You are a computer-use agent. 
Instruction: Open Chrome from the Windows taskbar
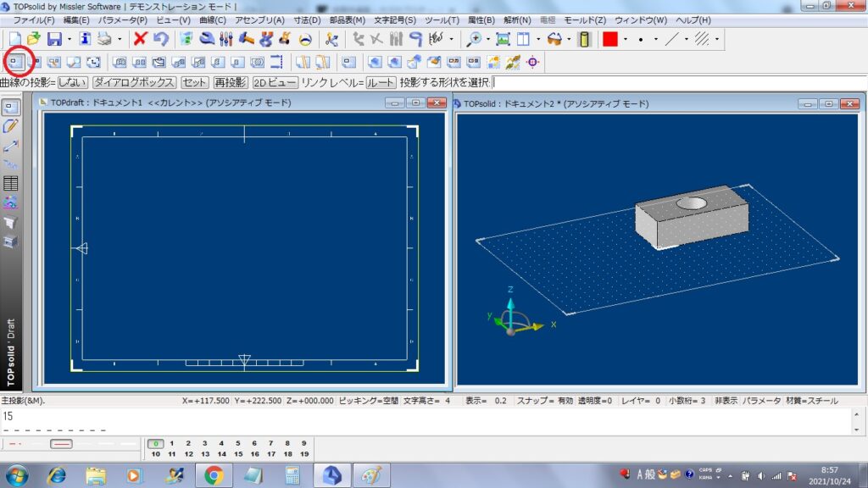pos(214,475)
